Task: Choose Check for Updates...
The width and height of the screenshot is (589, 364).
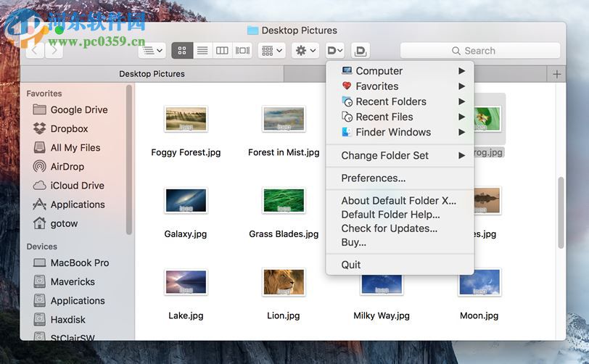Action: 400,228
